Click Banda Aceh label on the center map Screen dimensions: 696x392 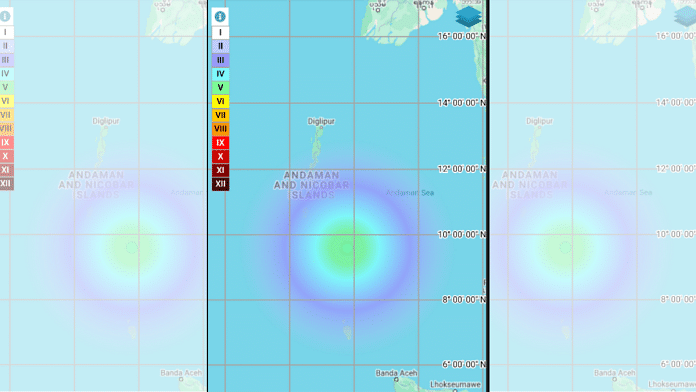tap(396, 373)
